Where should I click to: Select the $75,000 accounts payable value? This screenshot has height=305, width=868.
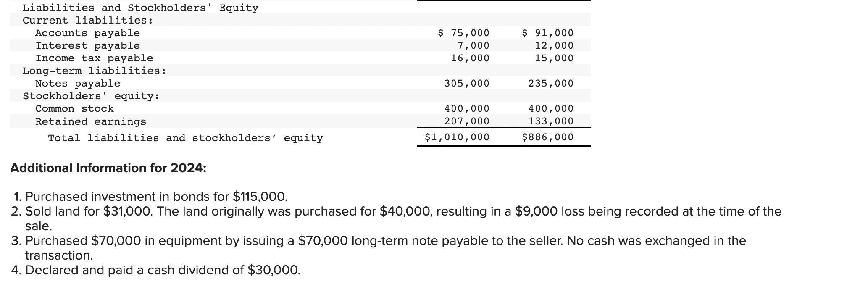click(463, 33)
